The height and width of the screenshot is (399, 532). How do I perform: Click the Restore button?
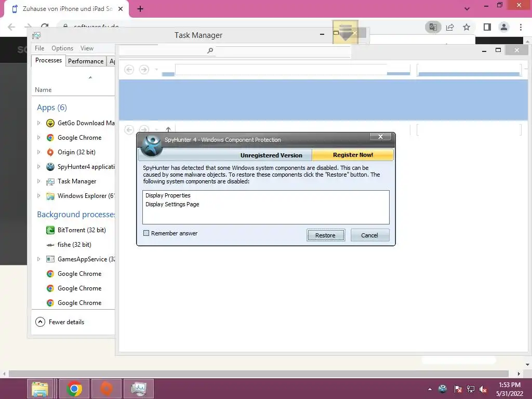click(x=326, y=235)
